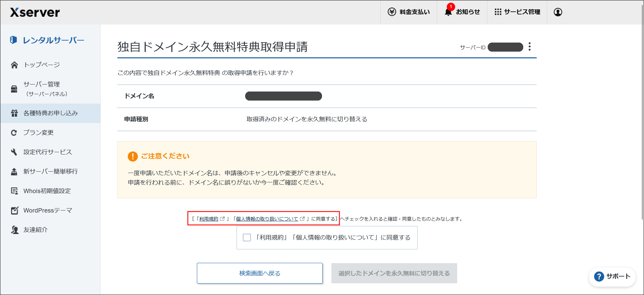
Task: Click the gift box benefits icon
Action: 14,113
